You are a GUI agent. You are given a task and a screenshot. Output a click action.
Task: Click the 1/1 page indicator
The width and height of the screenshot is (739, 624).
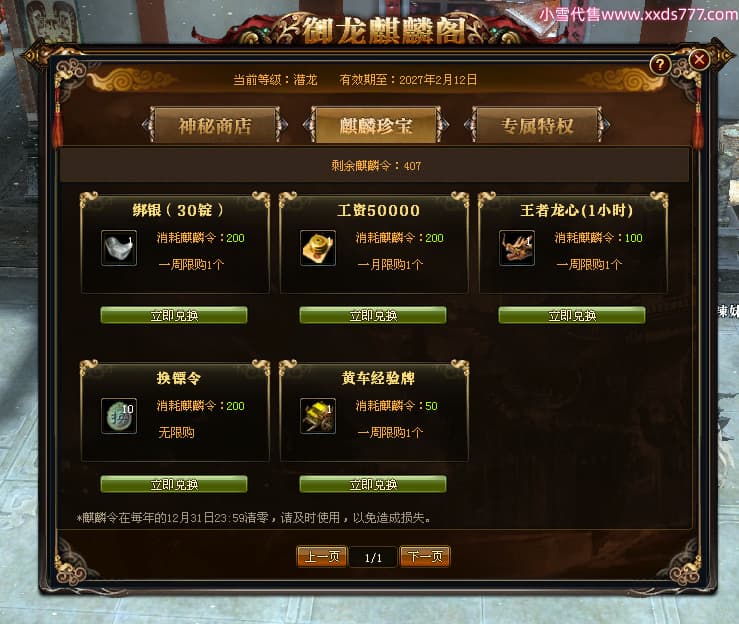click(x=373, y=558)
